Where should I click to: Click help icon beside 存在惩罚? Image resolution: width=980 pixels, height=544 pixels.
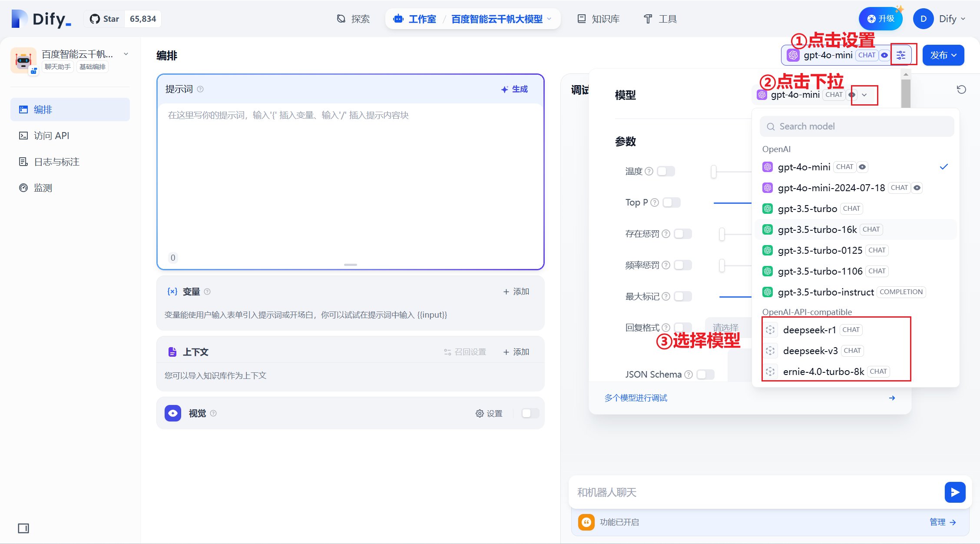(666, 234)
